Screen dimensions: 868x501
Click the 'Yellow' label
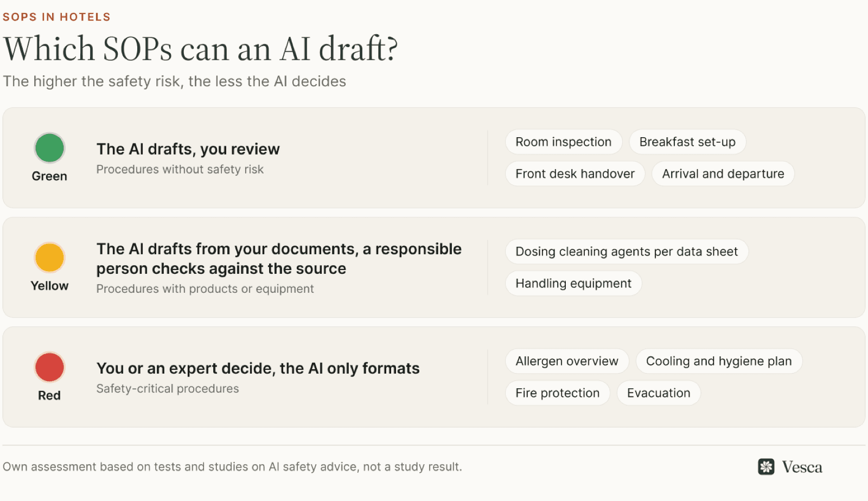pyautogui.click(x=49, y=286)
